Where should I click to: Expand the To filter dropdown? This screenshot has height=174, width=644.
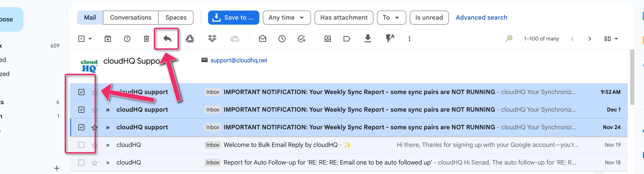tap(391, 18)
